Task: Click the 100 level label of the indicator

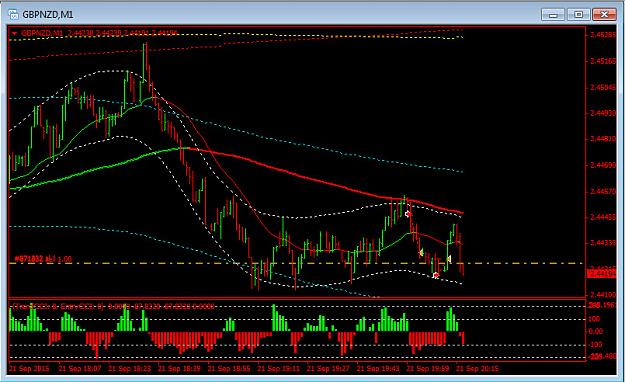Action: [594, 319]
